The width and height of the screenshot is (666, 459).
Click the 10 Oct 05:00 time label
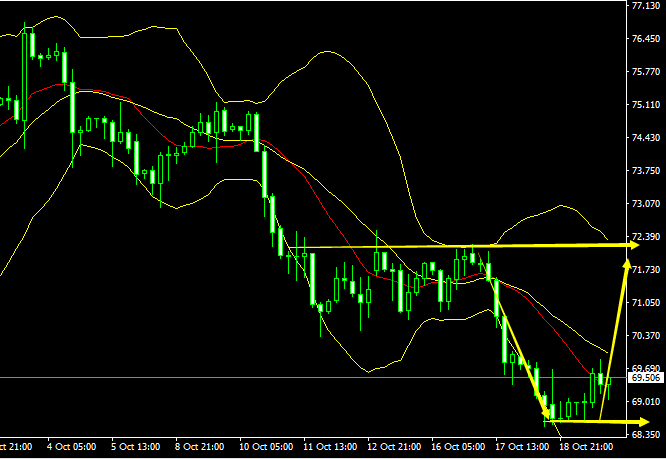pos(266,447)
